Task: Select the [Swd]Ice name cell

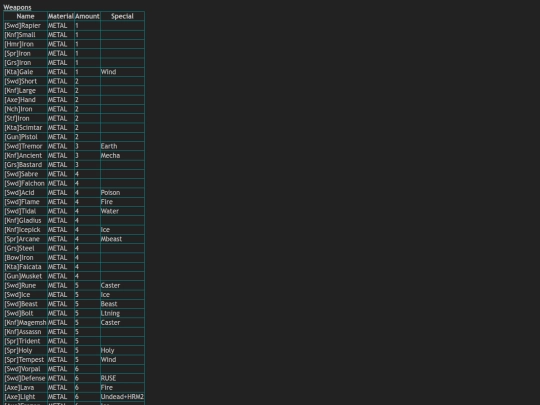Action: tap(25, 295)
